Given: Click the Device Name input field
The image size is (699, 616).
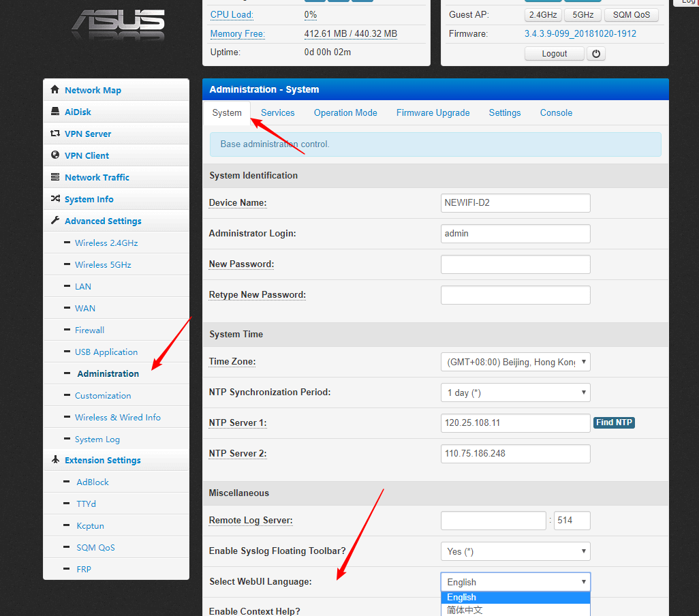Looking at the screenshot, I should click(x=515, y=203).
